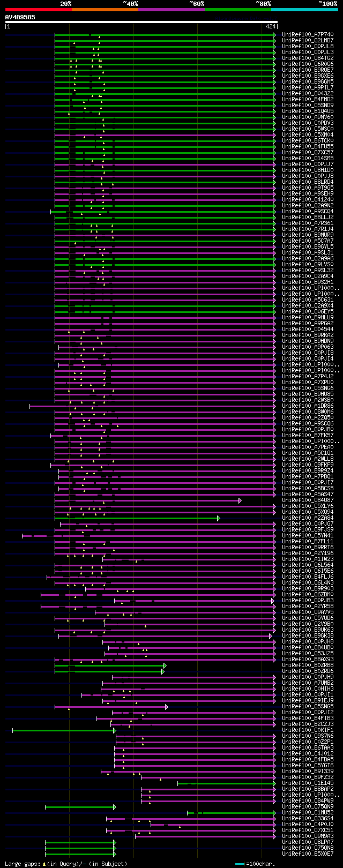Image resolution: width=343 pixels, height=868 pixels.
Task: Click the UniRef100_Q06EY5 label
Action: click(308, 311)
